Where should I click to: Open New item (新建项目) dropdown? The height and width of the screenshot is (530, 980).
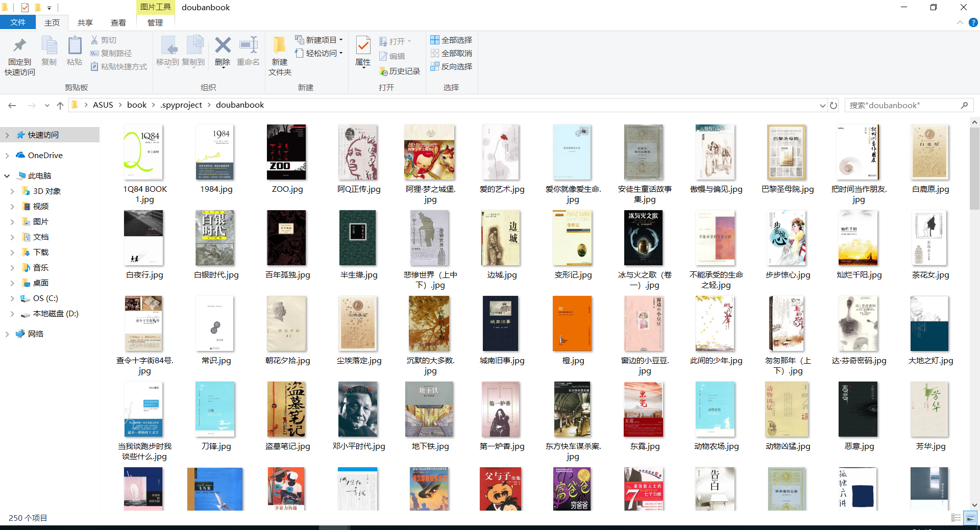(x=319, y=40)
